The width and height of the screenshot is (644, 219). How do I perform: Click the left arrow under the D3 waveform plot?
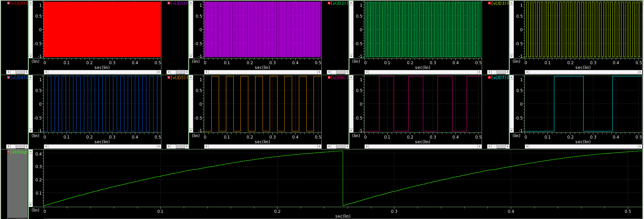(x=527, y=72)
